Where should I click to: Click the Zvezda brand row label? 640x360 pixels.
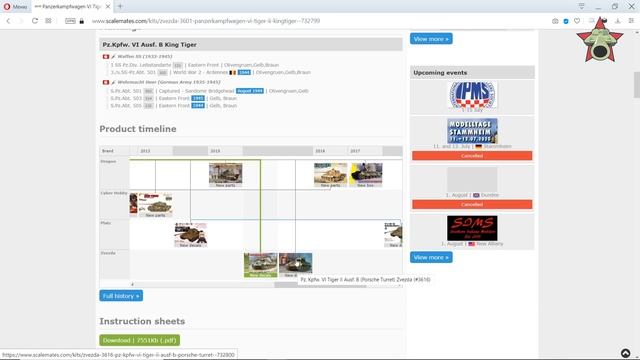(x=108, y=253)
